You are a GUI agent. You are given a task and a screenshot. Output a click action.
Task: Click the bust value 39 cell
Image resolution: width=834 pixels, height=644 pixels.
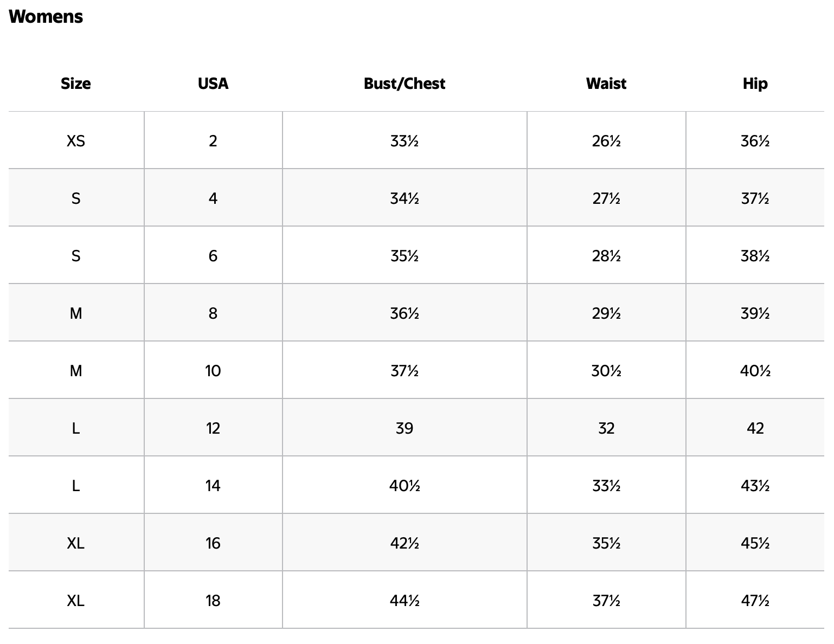pos(405,428)
